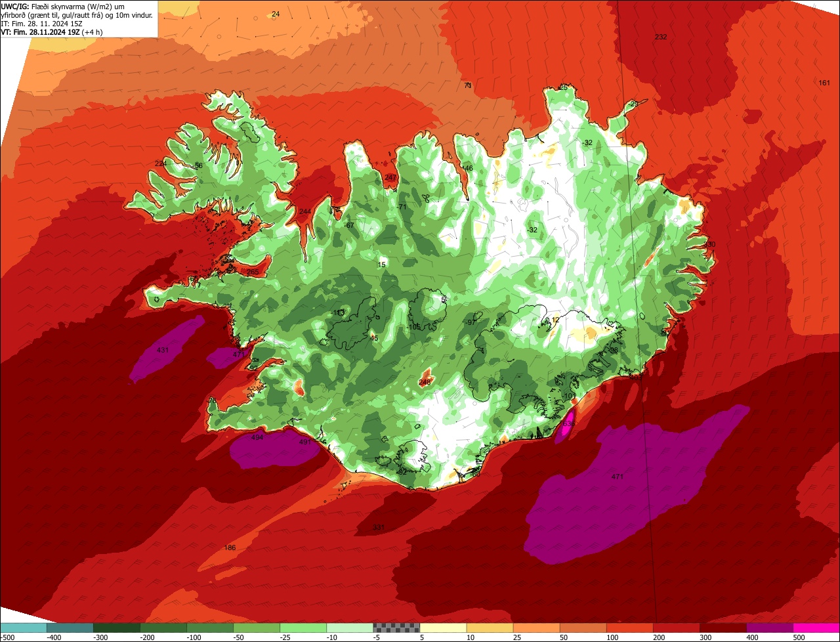The width and height of the screenshot is (840, 642).
Task: Click the '232' value in the northeast sea
Action: [x=661, y=37]
